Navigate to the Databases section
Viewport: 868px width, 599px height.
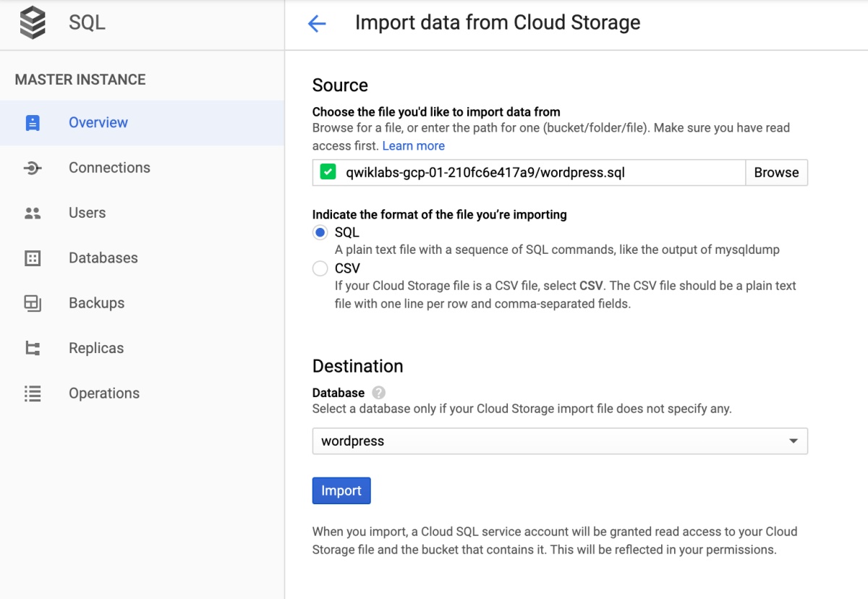(103, 258)
